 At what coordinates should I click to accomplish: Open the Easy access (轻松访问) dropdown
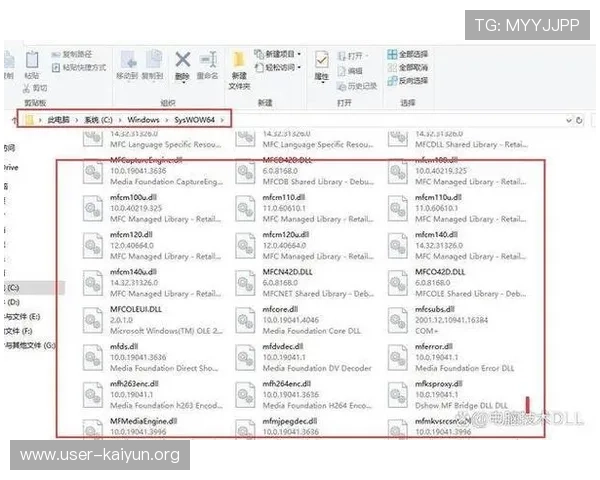pos(278,67)
